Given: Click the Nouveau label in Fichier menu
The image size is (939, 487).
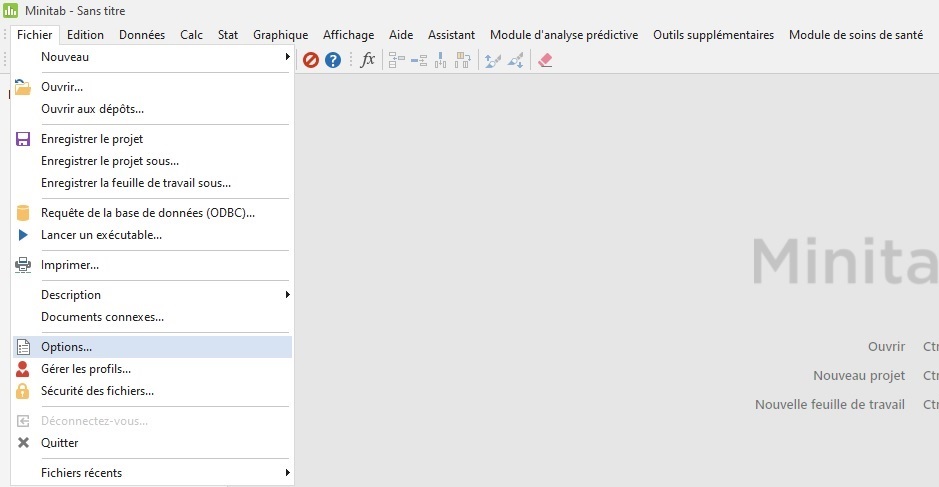Looking at the screenshot, I should tap(65, 57).
